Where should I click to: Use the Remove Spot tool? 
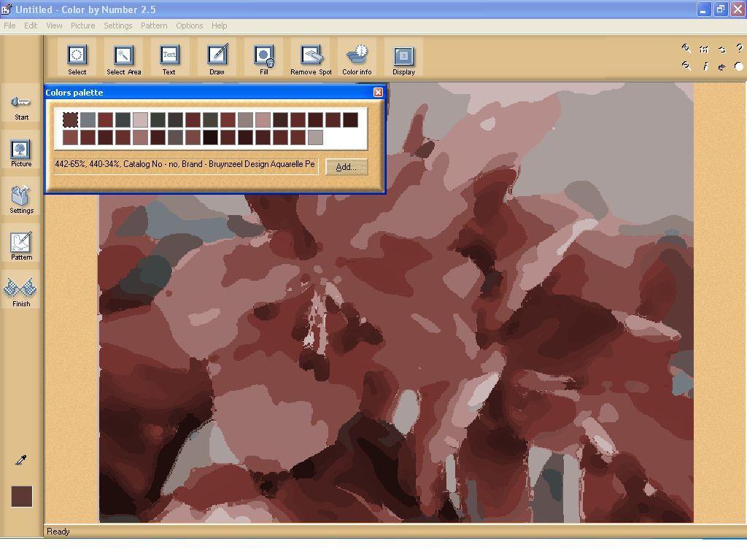click(x=311, y=58)
